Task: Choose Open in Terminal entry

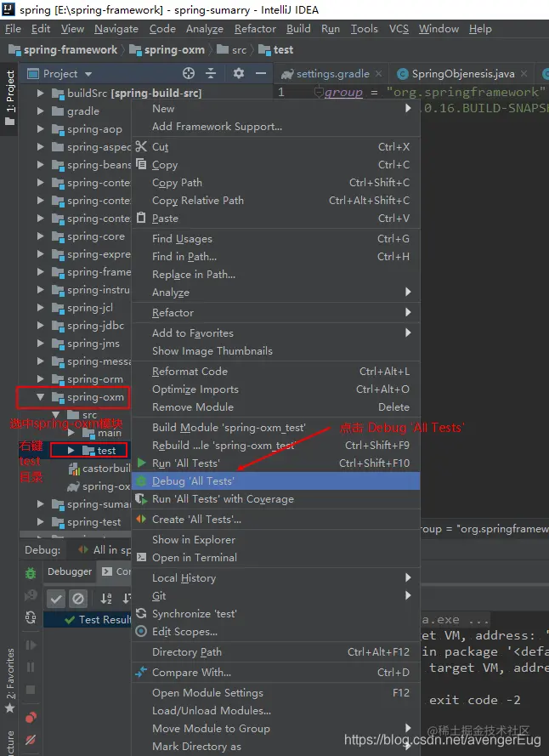Action: tap(275, 557)
